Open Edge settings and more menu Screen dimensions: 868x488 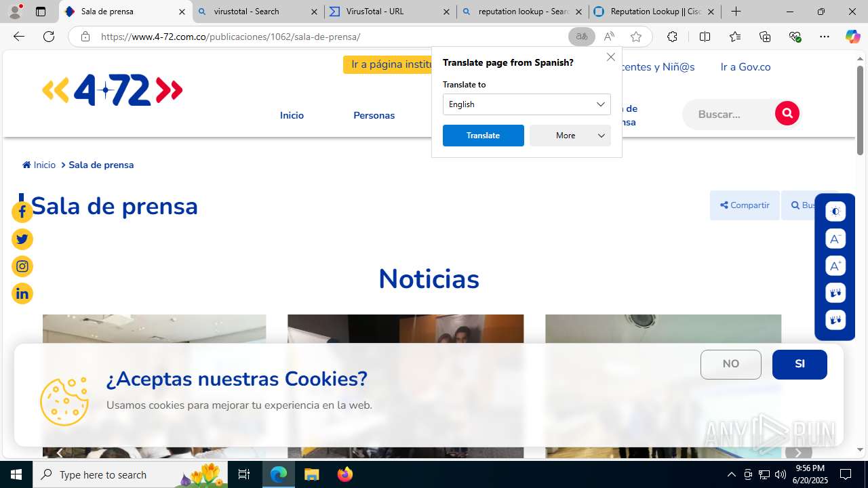[825, 37]
